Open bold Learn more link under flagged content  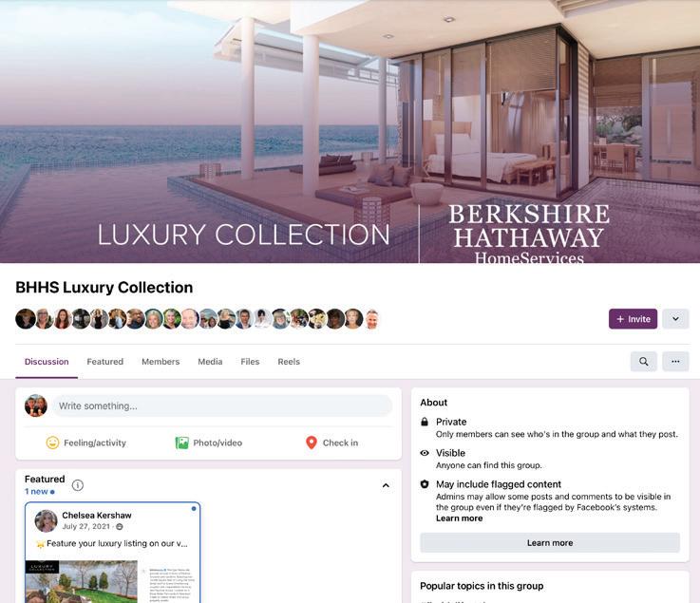coord(459,518)
